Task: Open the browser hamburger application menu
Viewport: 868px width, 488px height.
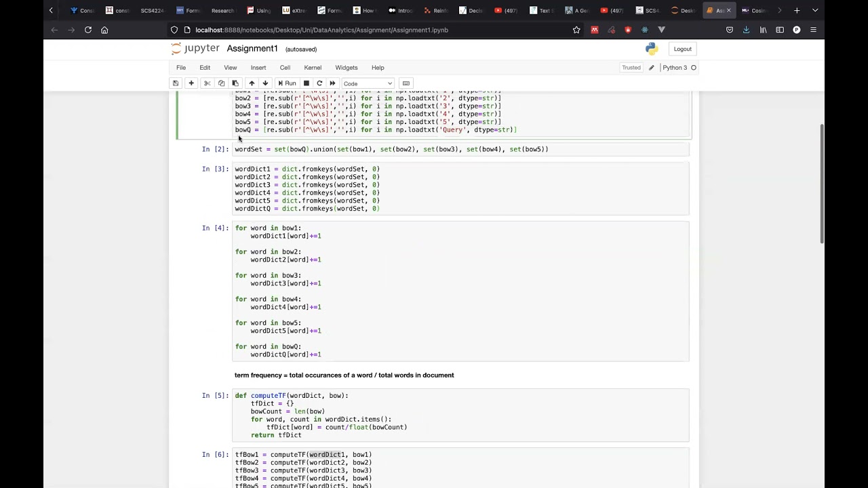Action: 813,30
